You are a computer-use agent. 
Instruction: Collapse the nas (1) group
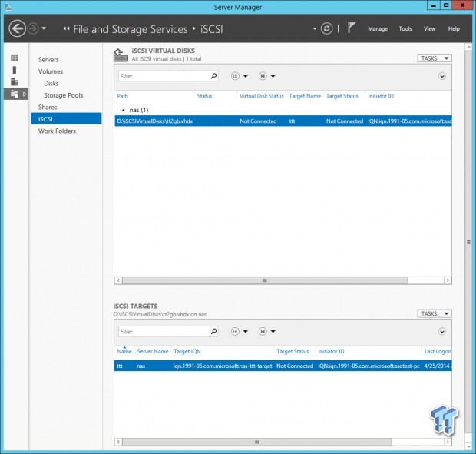coord(123,110)
